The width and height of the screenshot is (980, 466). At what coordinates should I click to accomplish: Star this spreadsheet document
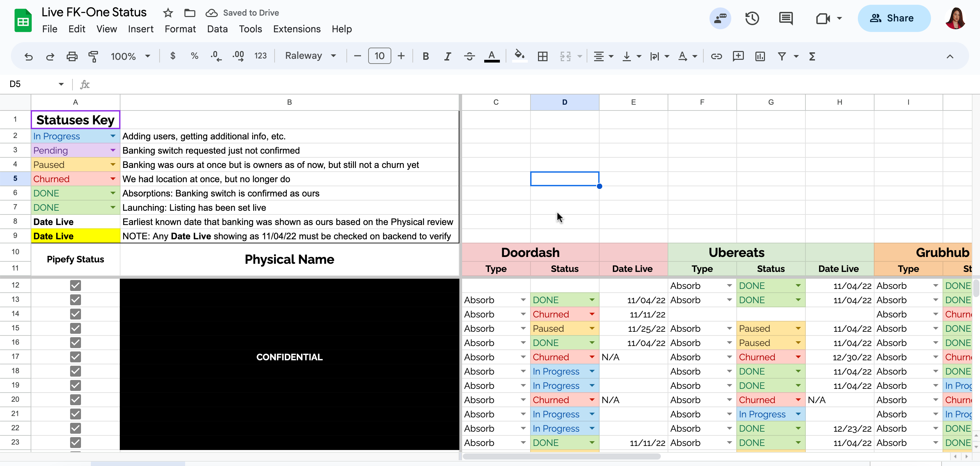[168, 13]
